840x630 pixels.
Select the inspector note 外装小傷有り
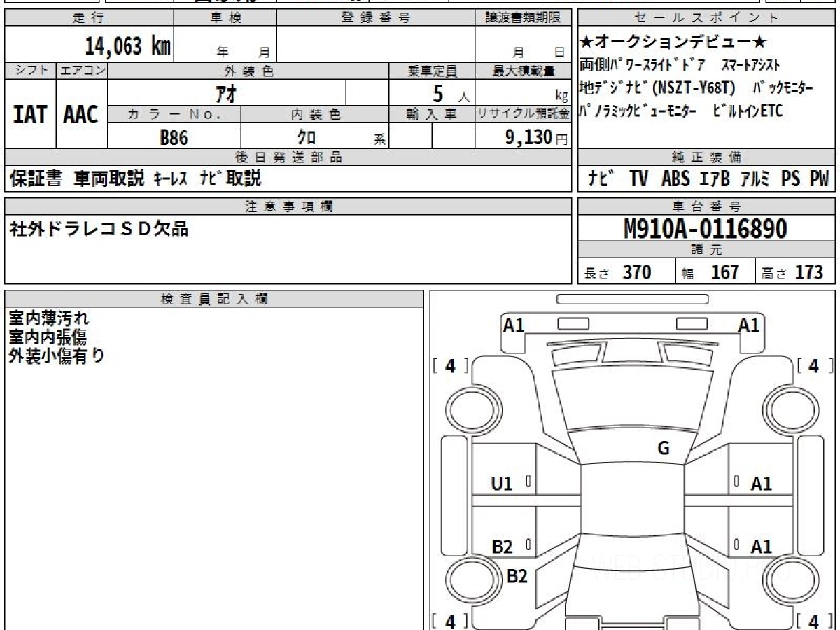[x=57, y=356]
